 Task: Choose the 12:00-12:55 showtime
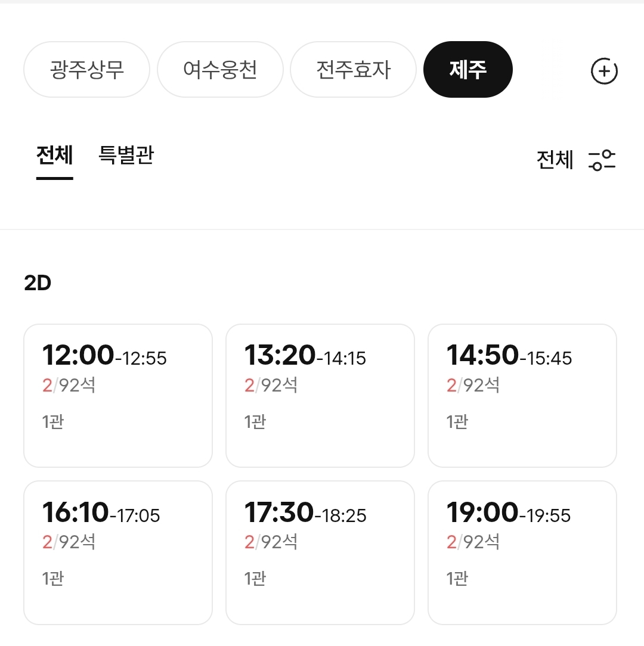click(118, 396)
